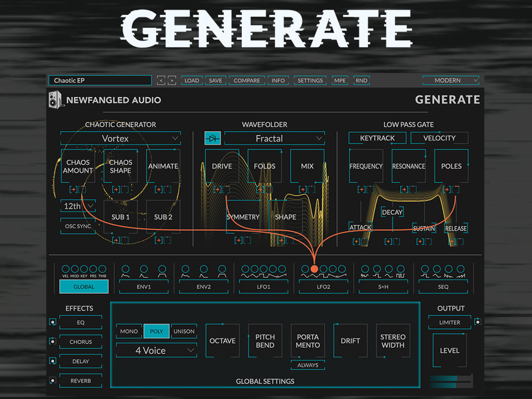Click the Chaotic EP preset name field

[x=100, y=80]
